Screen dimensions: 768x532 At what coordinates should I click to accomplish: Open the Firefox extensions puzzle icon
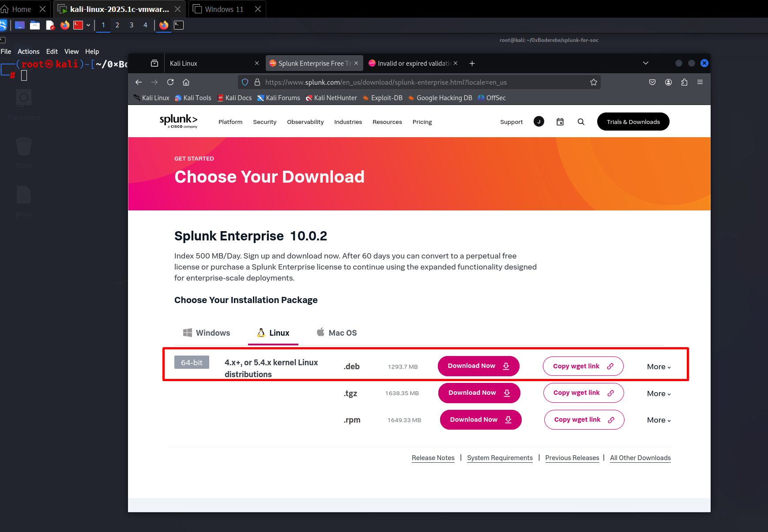pyautogui.click(x=685, y=82)
